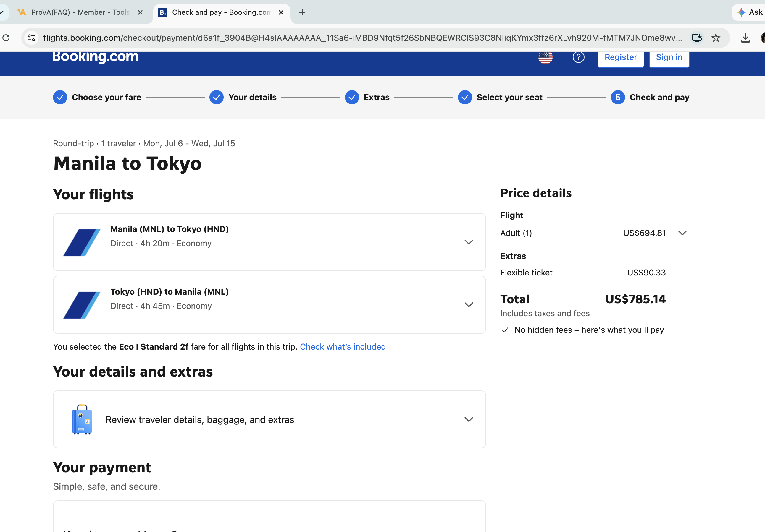Click the suitcase icon in traveler details card

coord(82,419)
